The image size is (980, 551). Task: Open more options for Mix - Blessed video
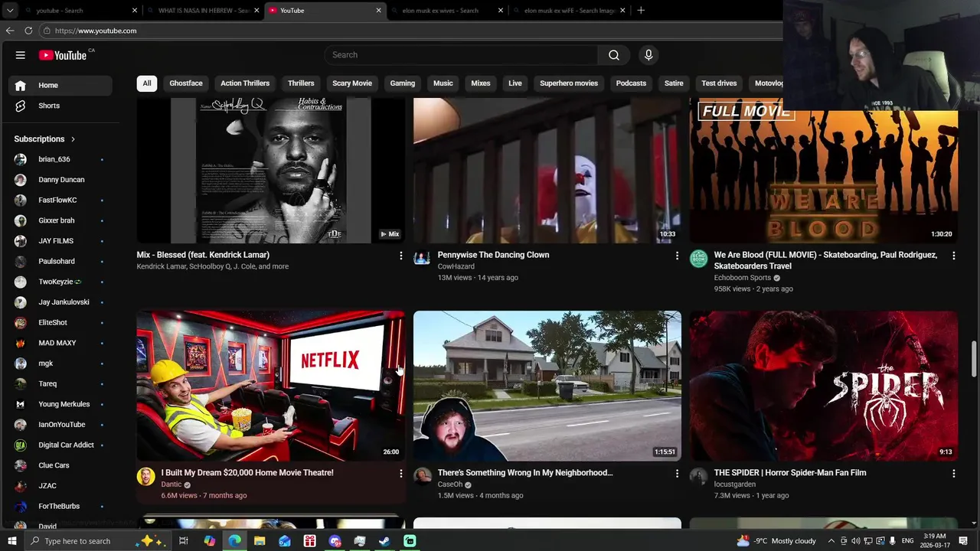[x=400, y=256]
